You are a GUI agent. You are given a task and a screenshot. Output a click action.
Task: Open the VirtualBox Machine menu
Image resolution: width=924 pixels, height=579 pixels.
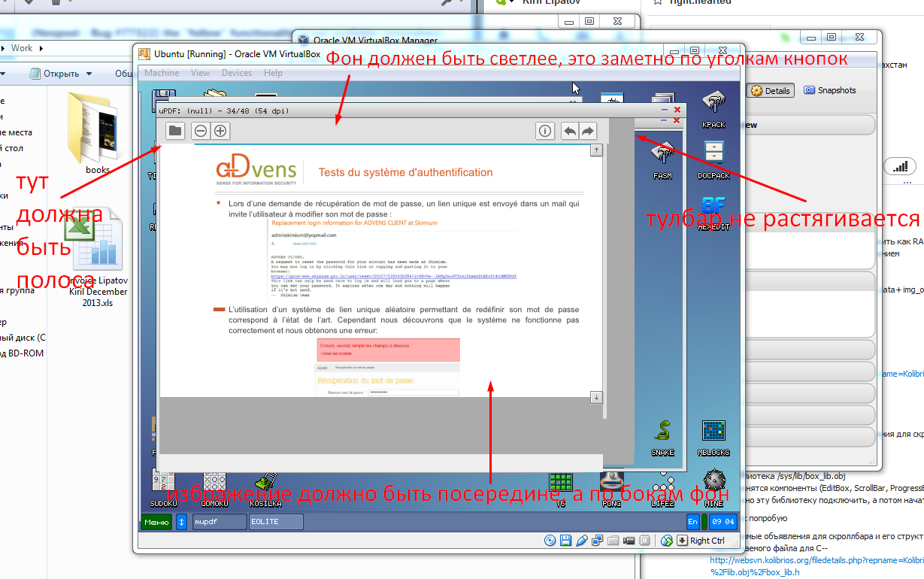(162, 73)
